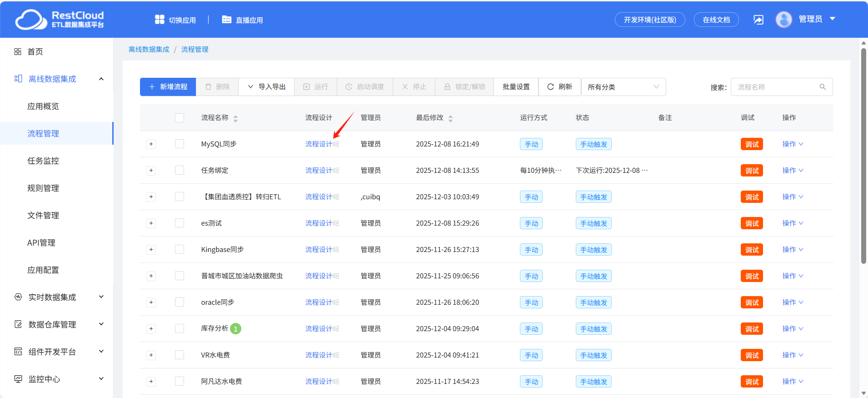The width and height of the screenshot is (868, 398).
Task: Click the scrollbar up arrow
Action: pos(863,43)
